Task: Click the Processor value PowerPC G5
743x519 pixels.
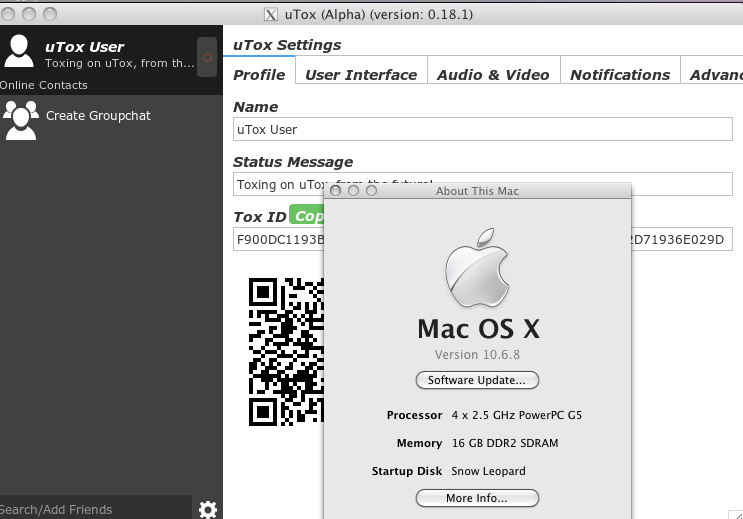Action: 516,415
